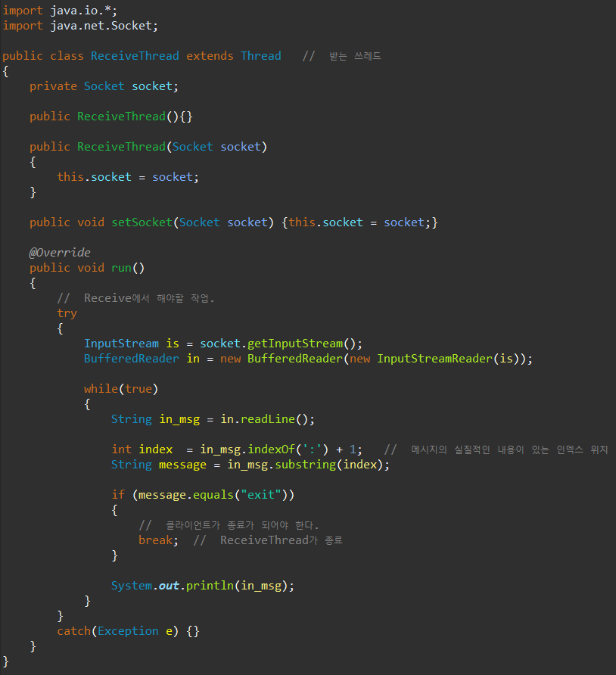Click the 'out' field in System.out
This screenshot has height=675, width=616.
(169, 586)
